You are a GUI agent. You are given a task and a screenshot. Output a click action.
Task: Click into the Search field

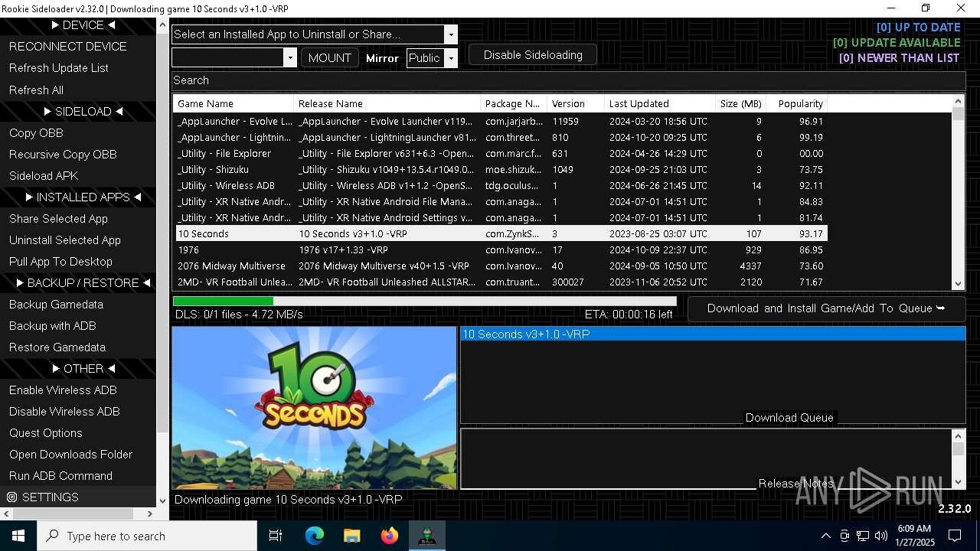[568, 80]
